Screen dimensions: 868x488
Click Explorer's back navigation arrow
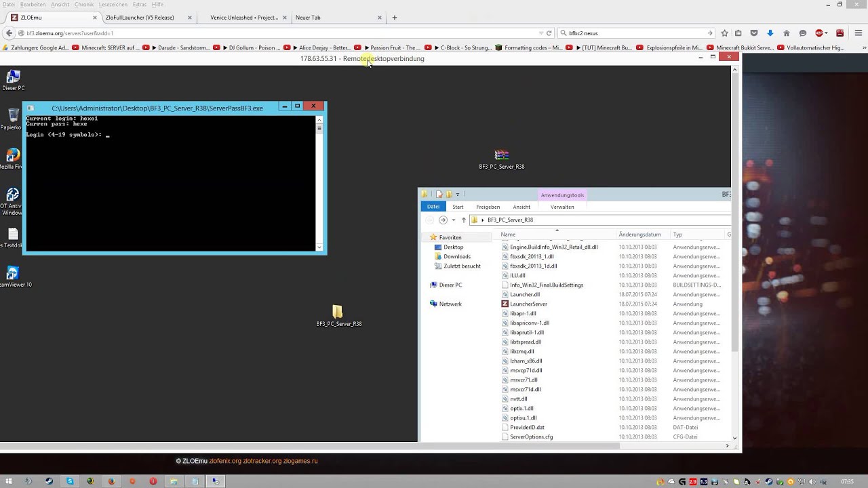click(x=429, y=220)
